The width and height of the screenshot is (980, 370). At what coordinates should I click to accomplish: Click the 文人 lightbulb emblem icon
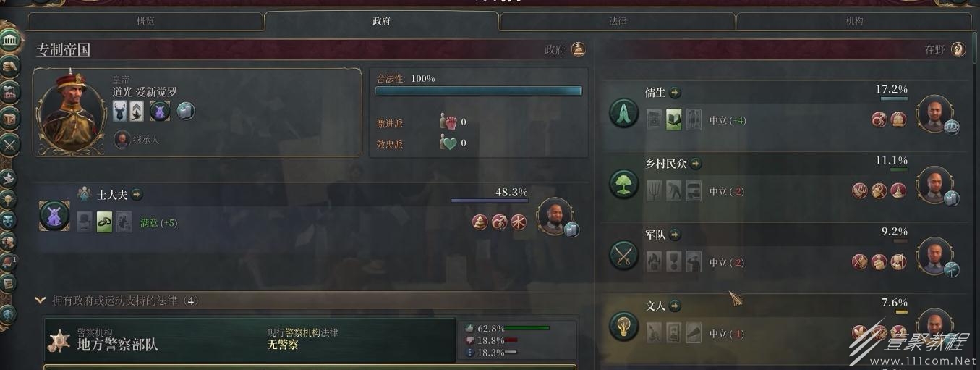coord(623,326)
